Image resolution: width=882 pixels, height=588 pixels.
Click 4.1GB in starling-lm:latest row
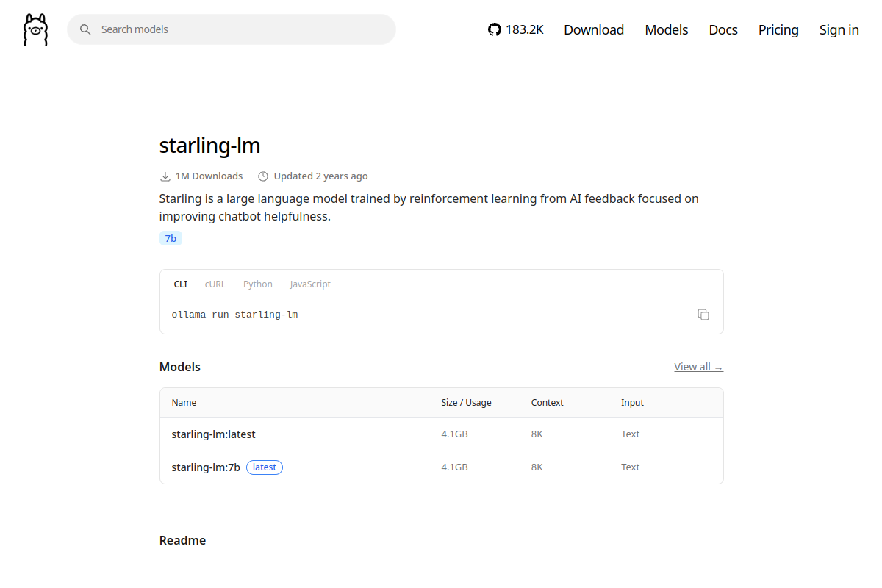click(454, 434)
